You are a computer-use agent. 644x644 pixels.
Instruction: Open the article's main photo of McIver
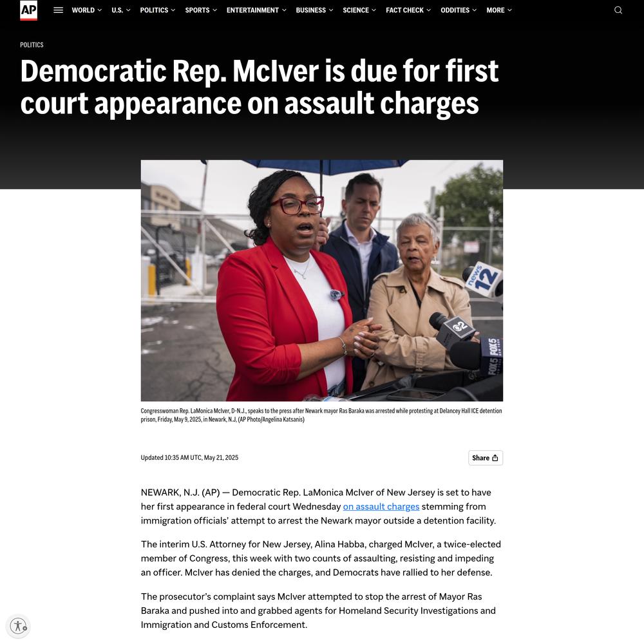[x=321, y=281]
